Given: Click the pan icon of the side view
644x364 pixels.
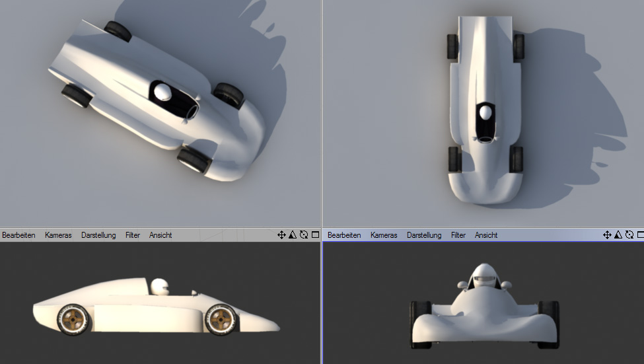Looking at the screenshot, I should click(281, 235).
